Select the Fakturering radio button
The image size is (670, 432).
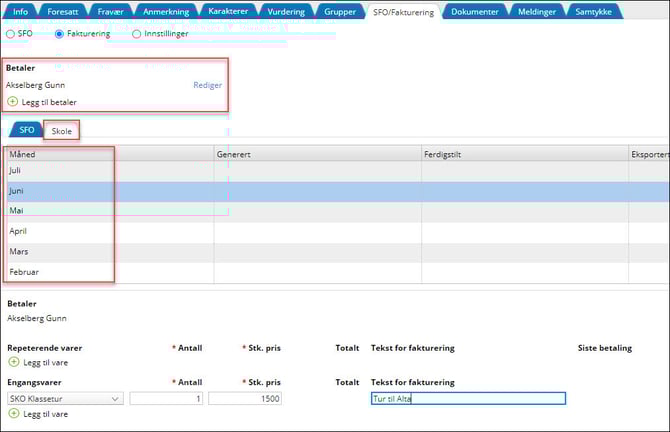(59, 34)
